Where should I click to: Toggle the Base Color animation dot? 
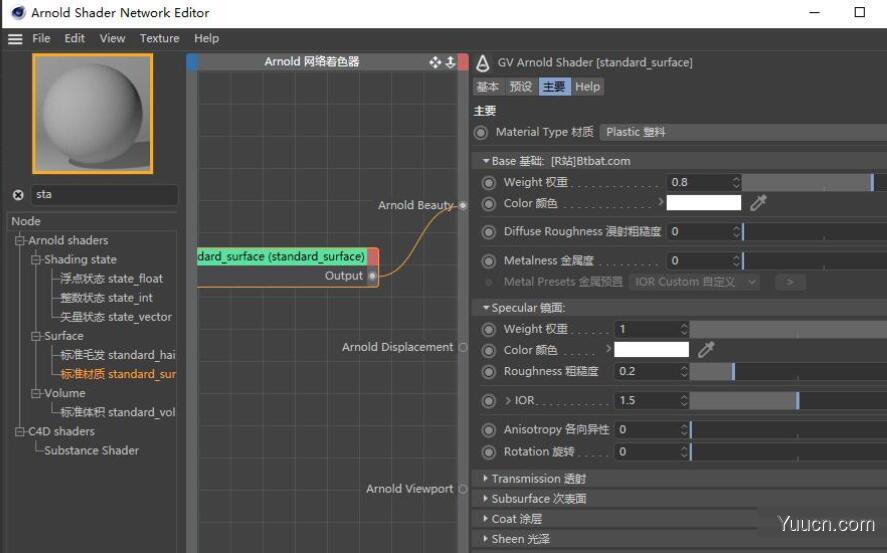(x=489, y=204)
